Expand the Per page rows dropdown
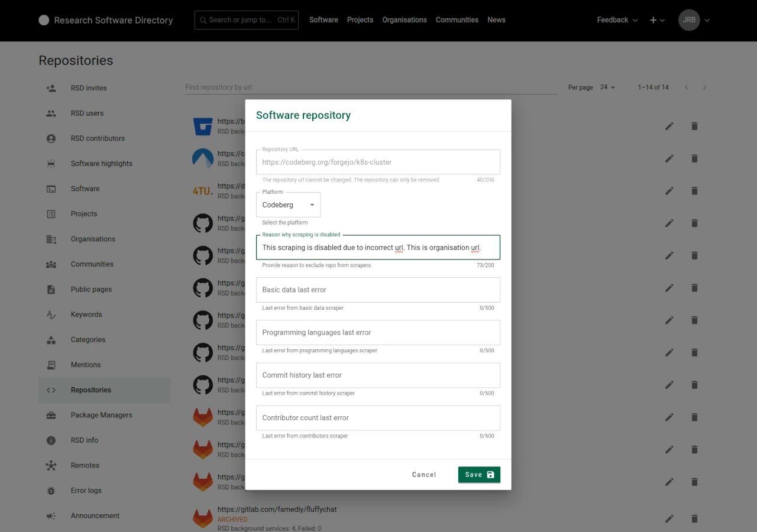Image resolution: width=757 pixels, height=532 pixels. click(607, 87)
